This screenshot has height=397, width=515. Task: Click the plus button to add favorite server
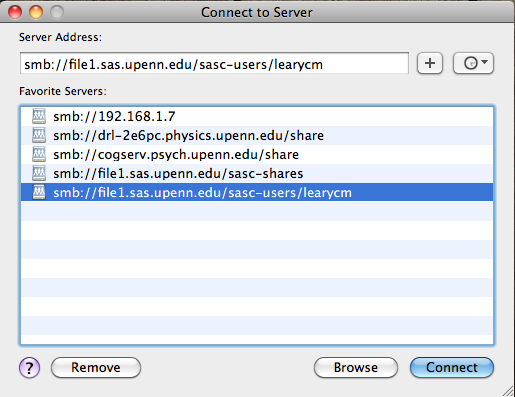tap(430, 63)
